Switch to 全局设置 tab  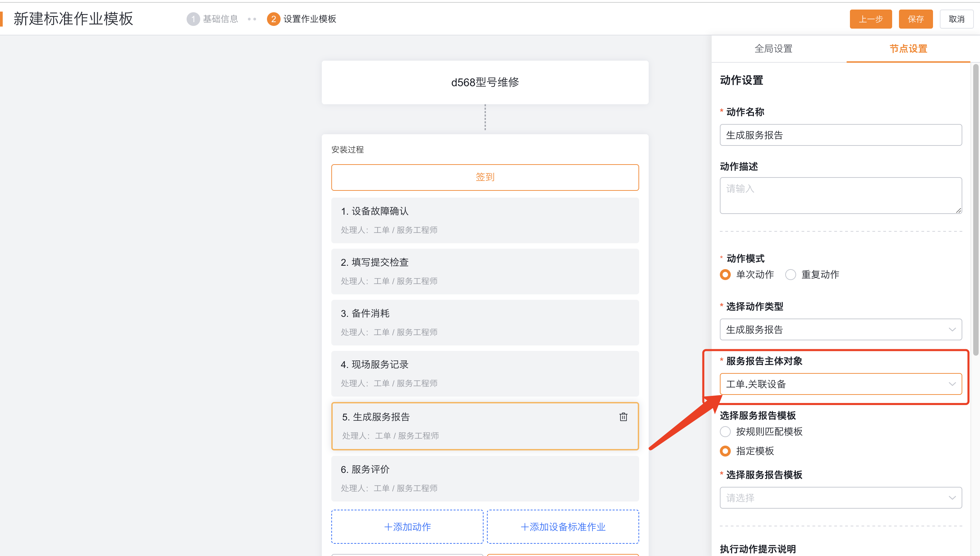tap(773, 49)
